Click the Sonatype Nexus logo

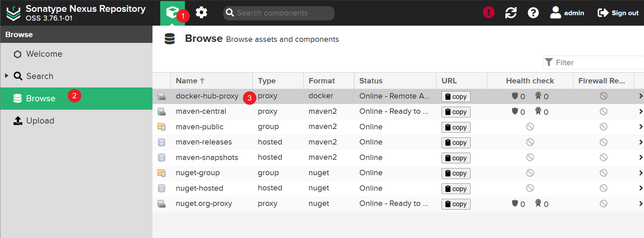pos(14,14)
